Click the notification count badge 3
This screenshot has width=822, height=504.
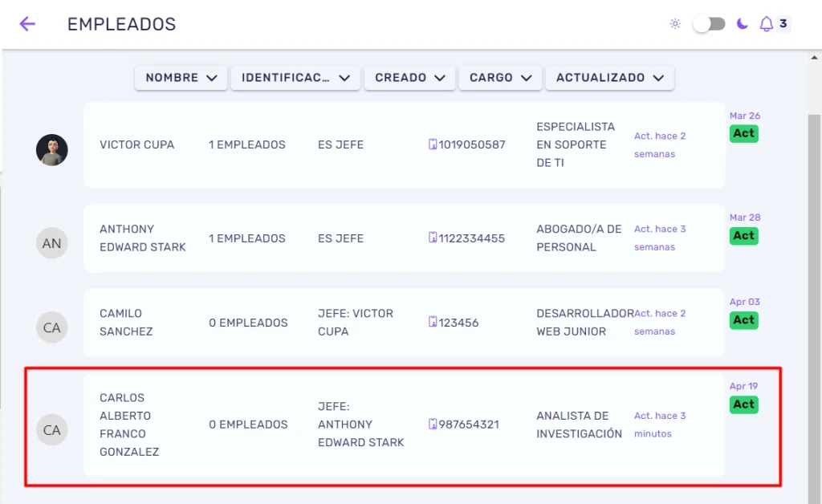[x=783, y=23]
